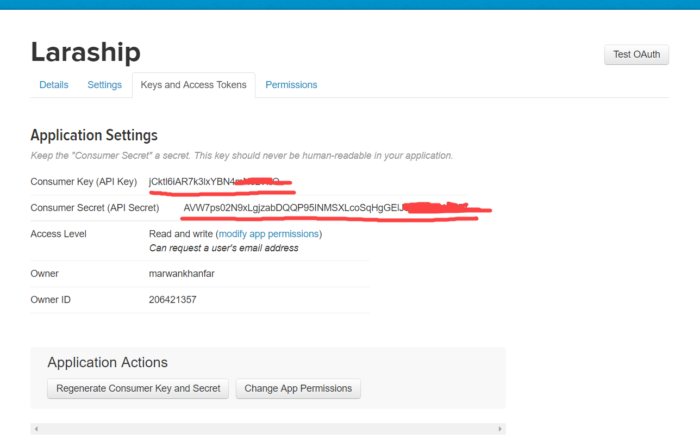Click the Change App Permissions button
This screenshot has width=700, height=439.
click(x=298, y=389)
